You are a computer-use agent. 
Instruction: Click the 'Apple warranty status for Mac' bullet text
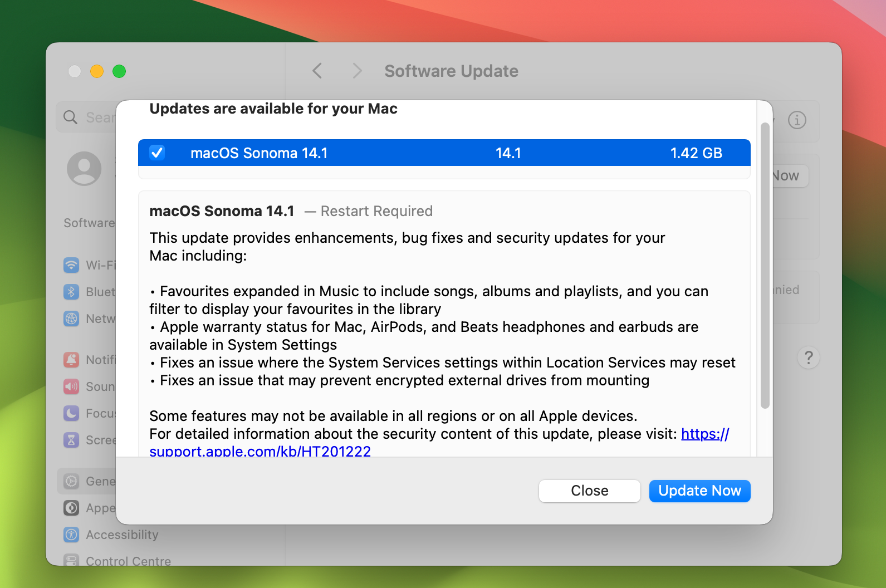click(424, 336)
